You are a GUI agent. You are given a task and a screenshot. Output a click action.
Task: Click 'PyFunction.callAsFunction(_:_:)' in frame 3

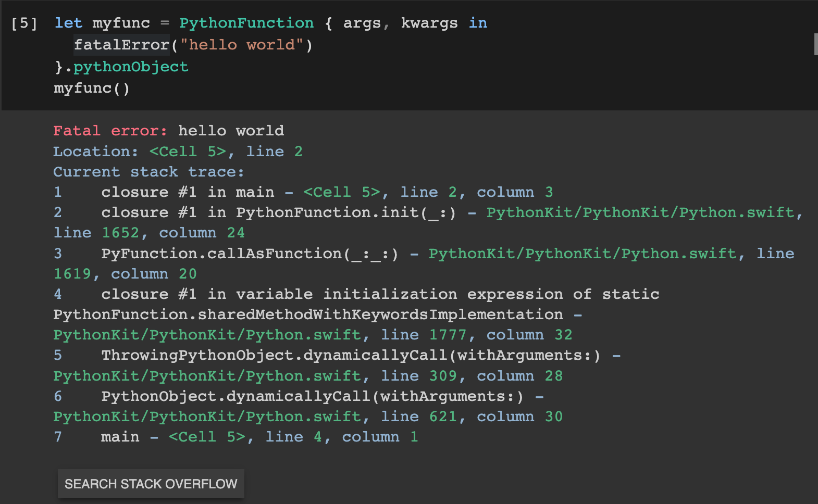(250, 254)
